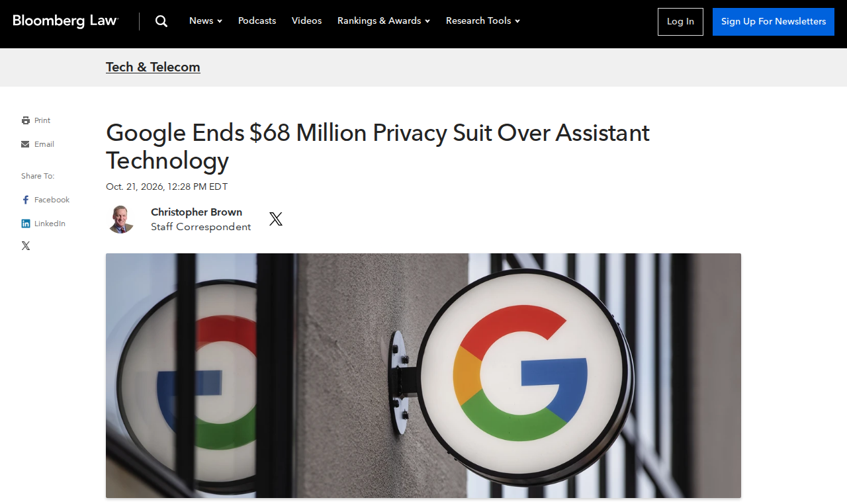The height and width of the screenshot is (504, 847).
Task: Expand the News dropdown menu
Action: click(206, 21)
